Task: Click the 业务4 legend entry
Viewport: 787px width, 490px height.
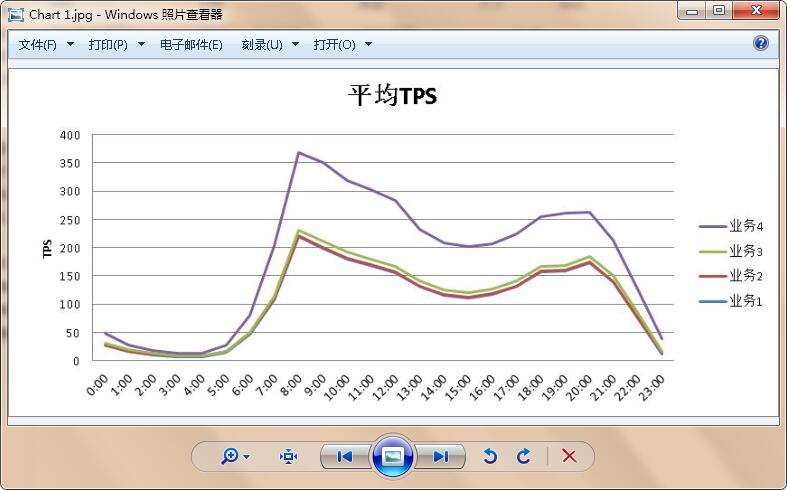Action: click(731, 226)
